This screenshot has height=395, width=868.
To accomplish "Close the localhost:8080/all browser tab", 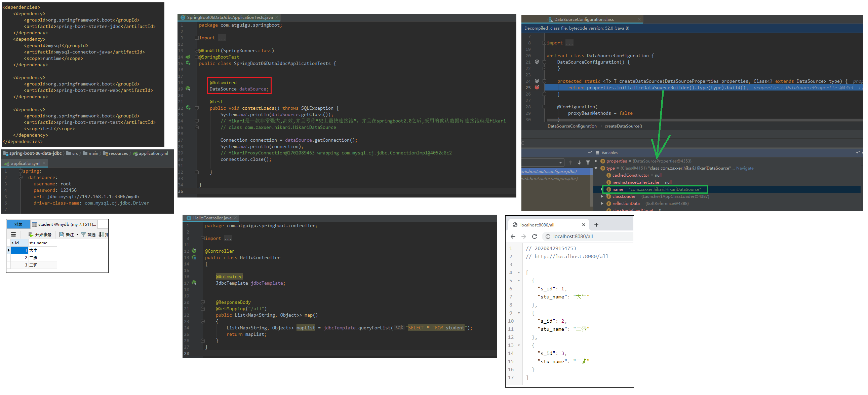I will (x=584, y=225).
